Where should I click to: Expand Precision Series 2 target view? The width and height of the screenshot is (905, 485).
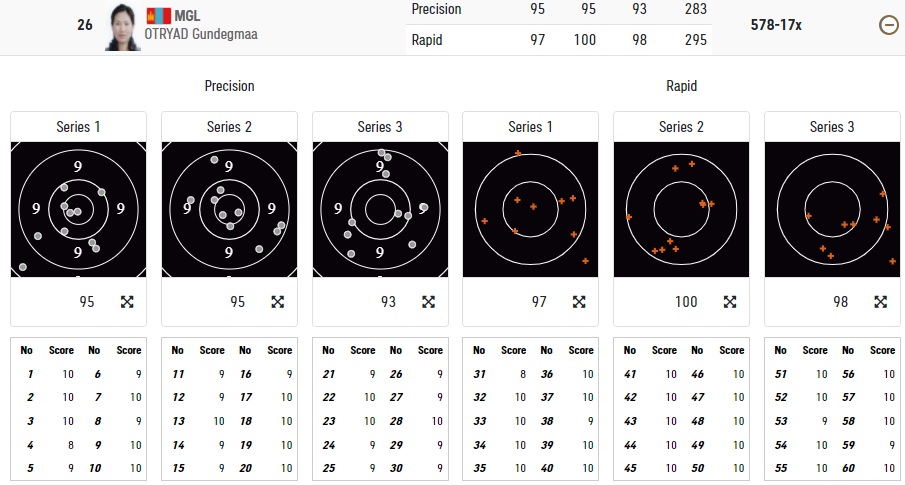[x=278, y=302]
